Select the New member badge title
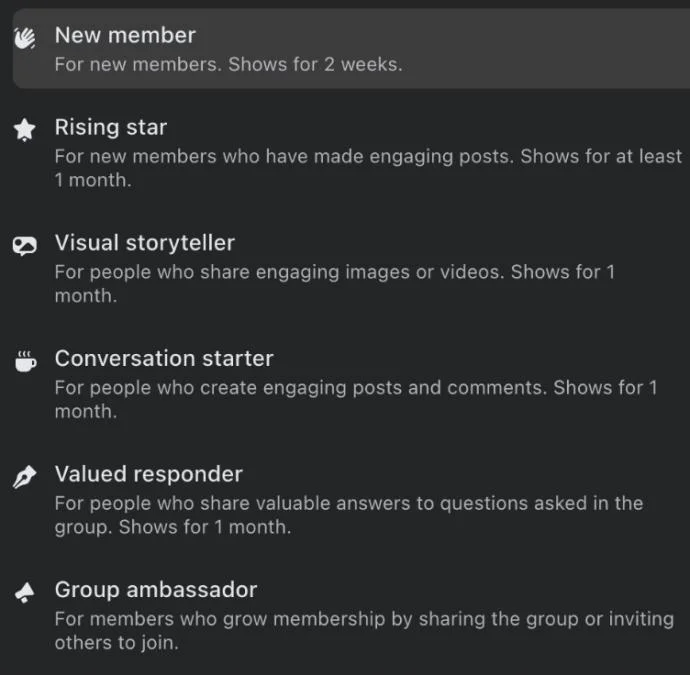Screen dimensions: 690x675 pos(125,35)
